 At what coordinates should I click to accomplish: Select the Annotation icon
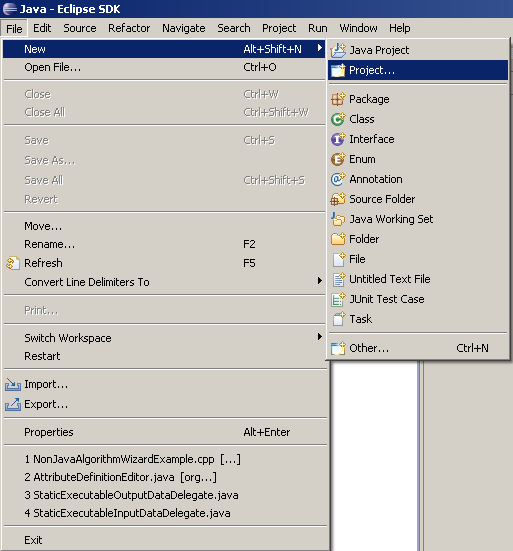coord(338,179)
